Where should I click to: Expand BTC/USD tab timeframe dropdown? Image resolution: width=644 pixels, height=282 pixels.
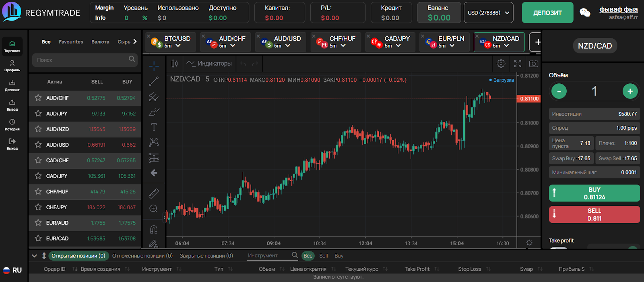pyautogui.click(x=178, y=46)
